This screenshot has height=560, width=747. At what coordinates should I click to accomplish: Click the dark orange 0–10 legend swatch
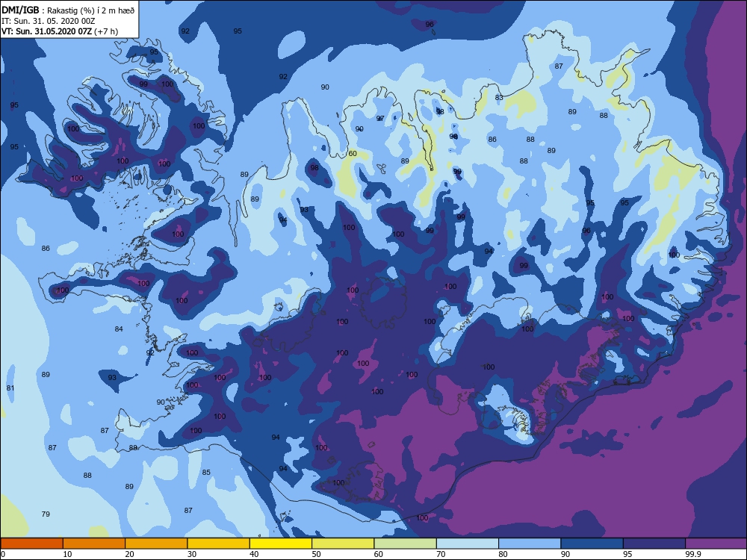coord(31,544)
